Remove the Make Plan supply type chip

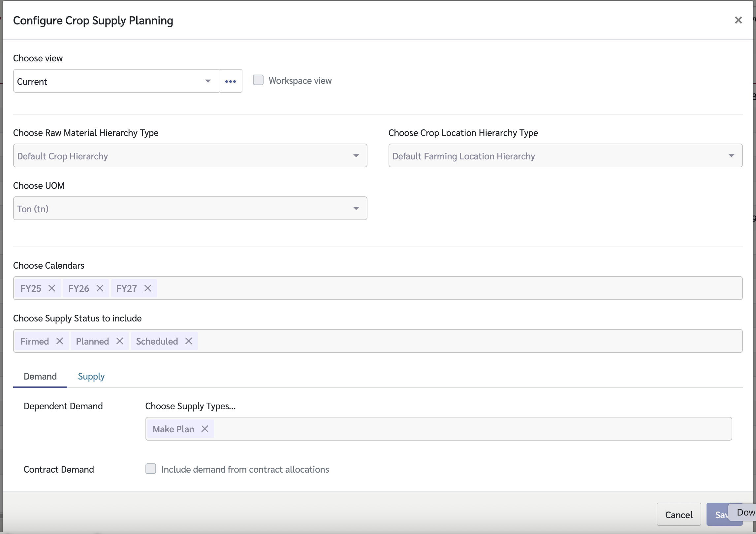coord(205,428)
